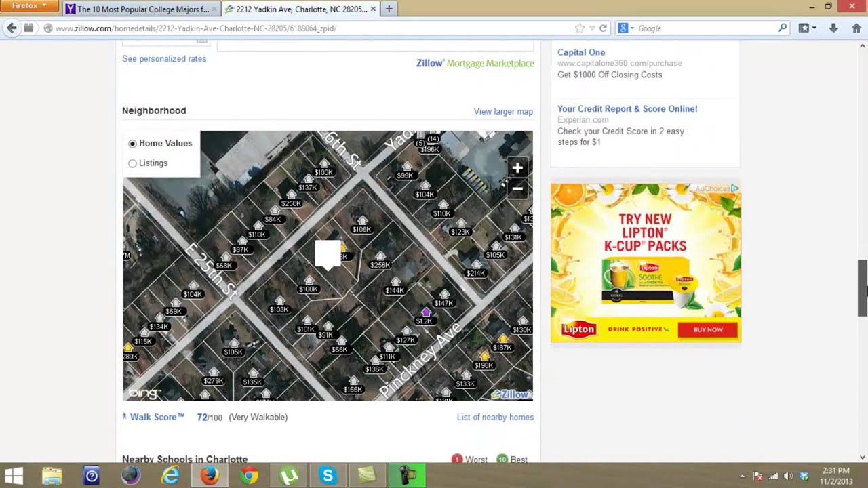Close the 2212 Yadkin Ave tab

pyautogui.click(x=372, y=9)
